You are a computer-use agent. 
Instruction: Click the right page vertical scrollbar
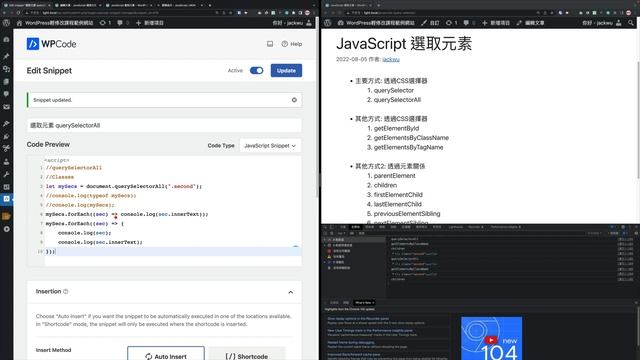click(638, 120)
